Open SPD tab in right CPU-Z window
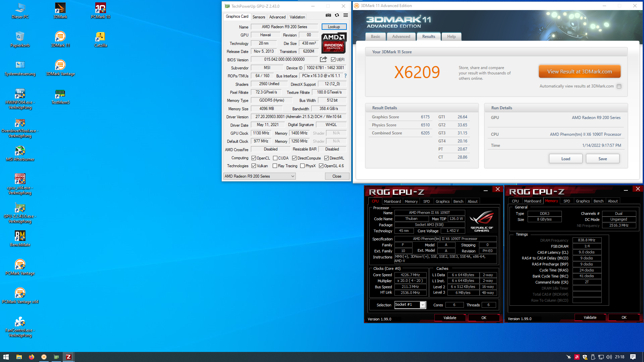The width and height of the screenshot is (644, 362). coord(567,201)
